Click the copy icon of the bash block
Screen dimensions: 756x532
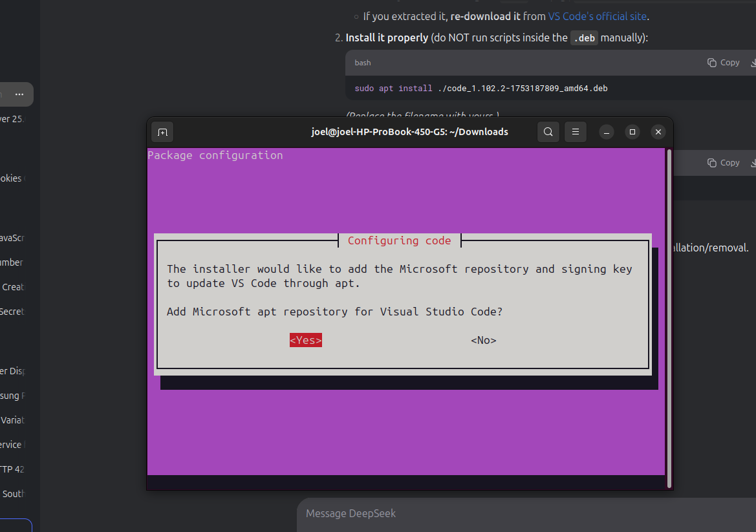711,63
